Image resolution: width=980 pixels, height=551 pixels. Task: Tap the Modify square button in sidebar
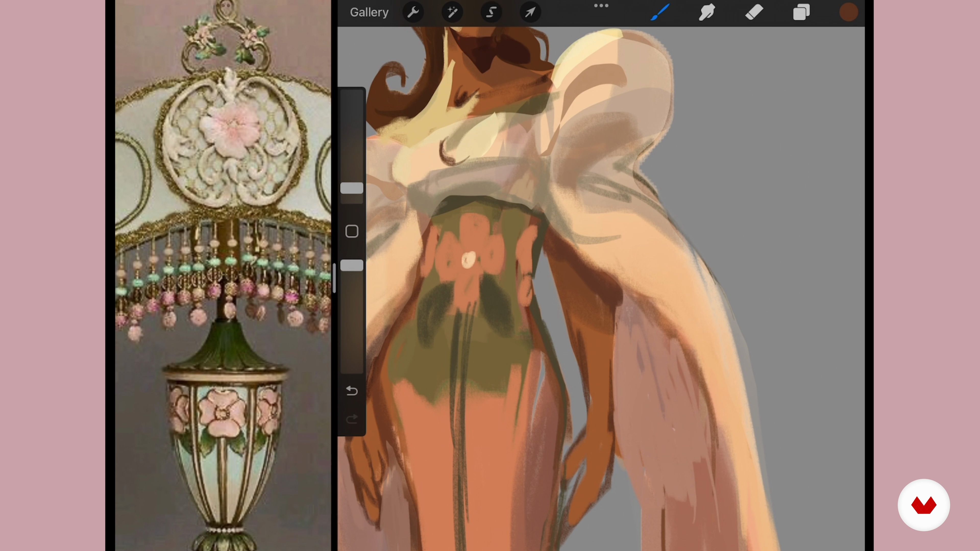(351, 231)
